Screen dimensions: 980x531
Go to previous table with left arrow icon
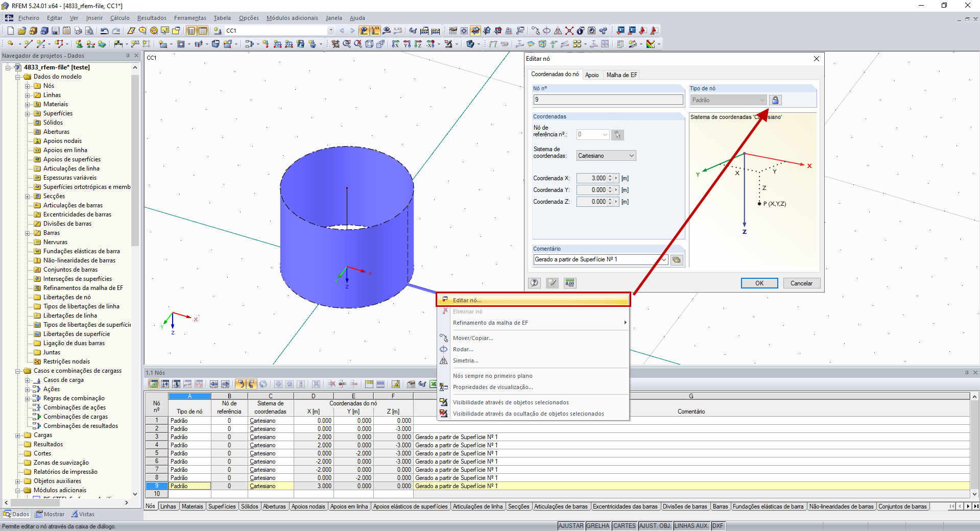(x=214, y=384)
